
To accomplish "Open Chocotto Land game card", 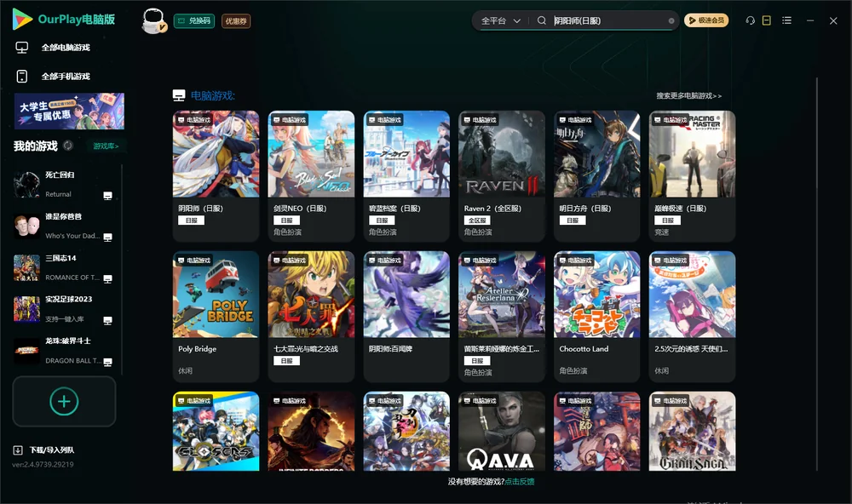I will click(x=596, y=316).
